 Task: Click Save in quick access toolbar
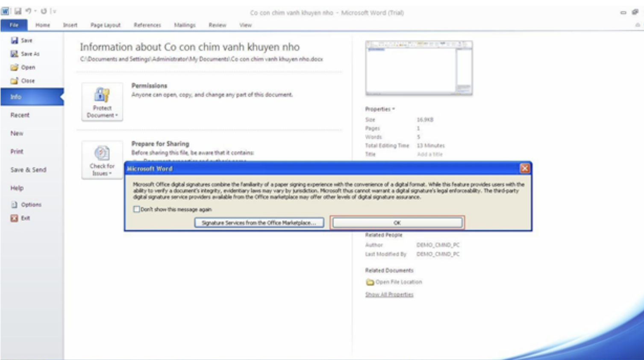tap(18, 12)
